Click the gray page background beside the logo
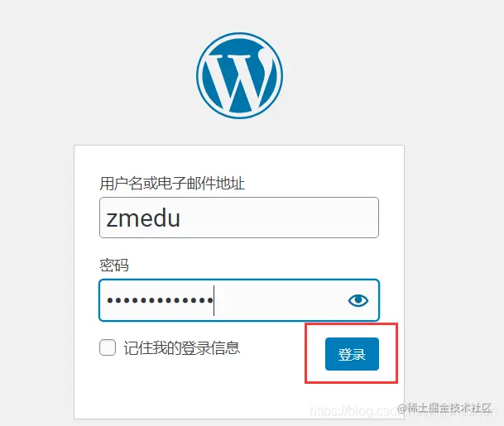 click(97, 75)
